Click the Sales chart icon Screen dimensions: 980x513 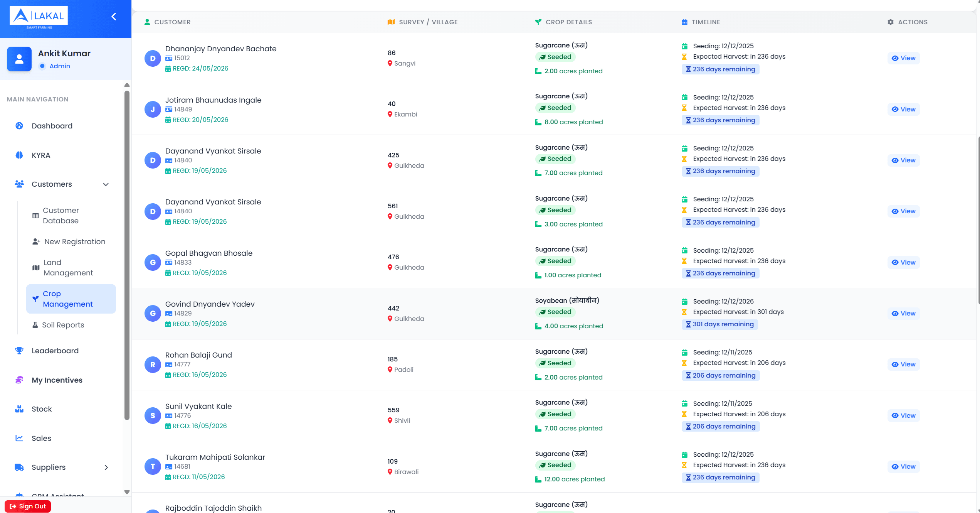pyautogui.click(x=19, y=438)
